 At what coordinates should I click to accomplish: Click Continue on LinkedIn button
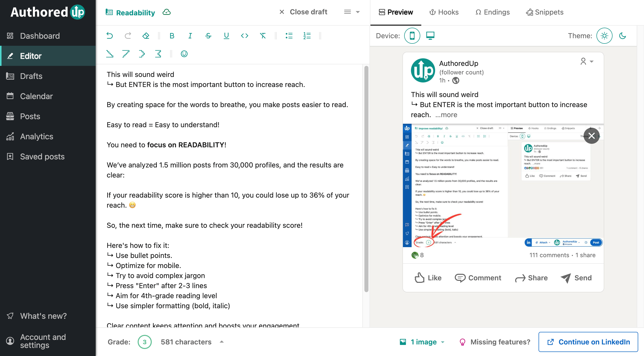pyautogui.click(x=588, y=342)
